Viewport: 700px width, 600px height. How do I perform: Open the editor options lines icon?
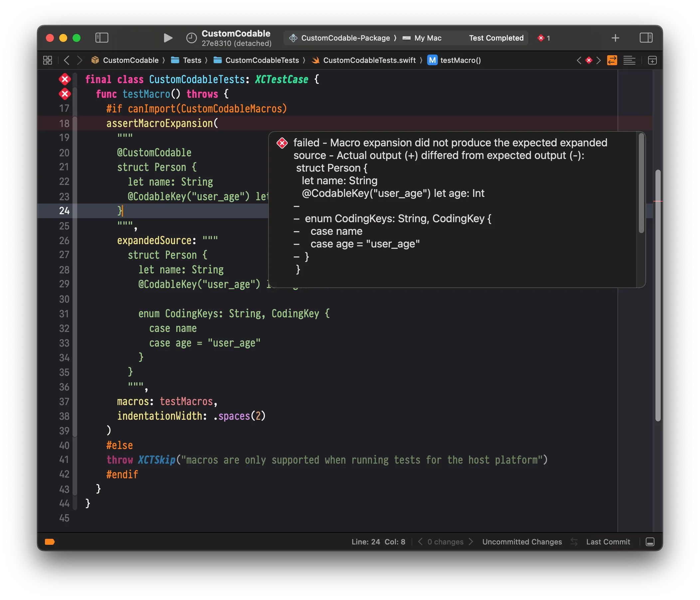[x=629, y=60]
